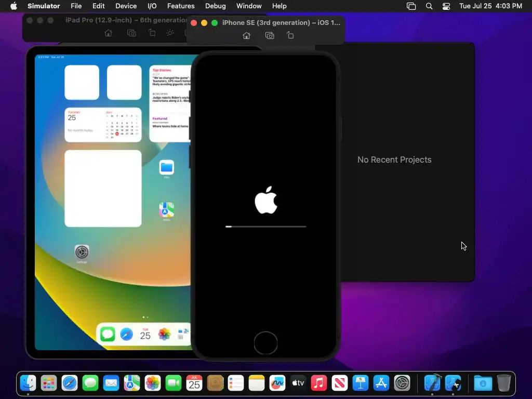The image size is (532, 399).
Task: Open Contacts from the Dock
Action: pos(215,383)
